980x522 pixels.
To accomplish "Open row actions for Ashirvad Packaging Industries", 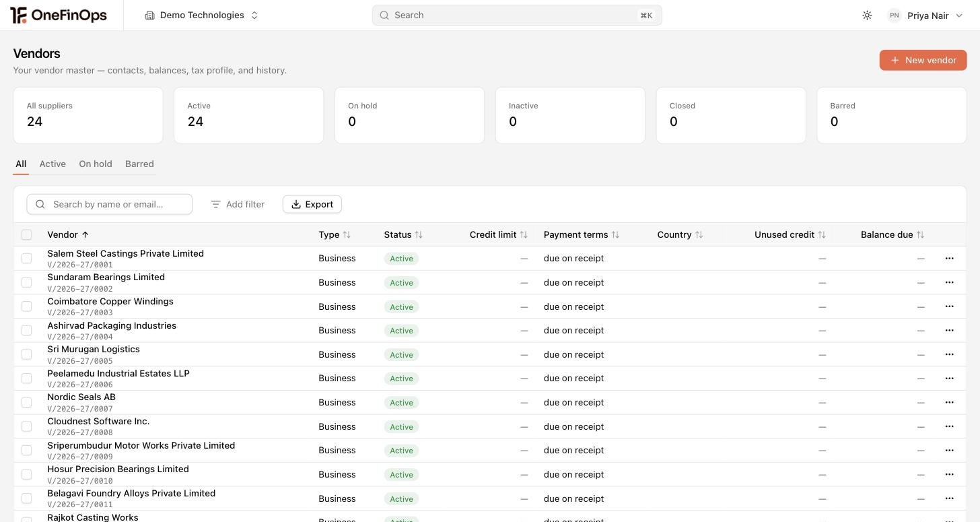I will coord(949,331).
